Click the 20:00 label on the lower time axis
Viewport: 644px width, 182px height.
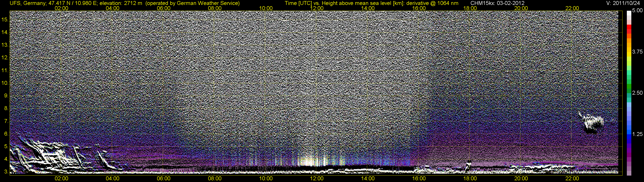point(521,179)
